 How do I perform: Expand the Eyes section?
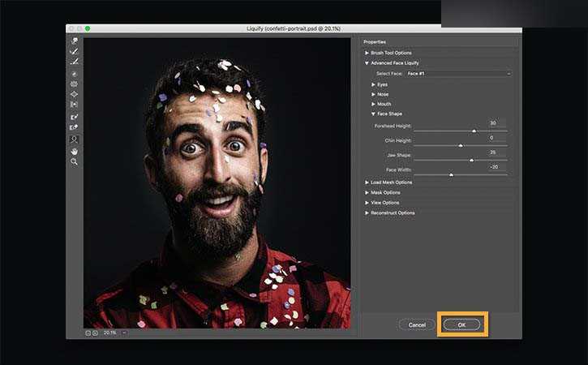(x=374, y=84)
